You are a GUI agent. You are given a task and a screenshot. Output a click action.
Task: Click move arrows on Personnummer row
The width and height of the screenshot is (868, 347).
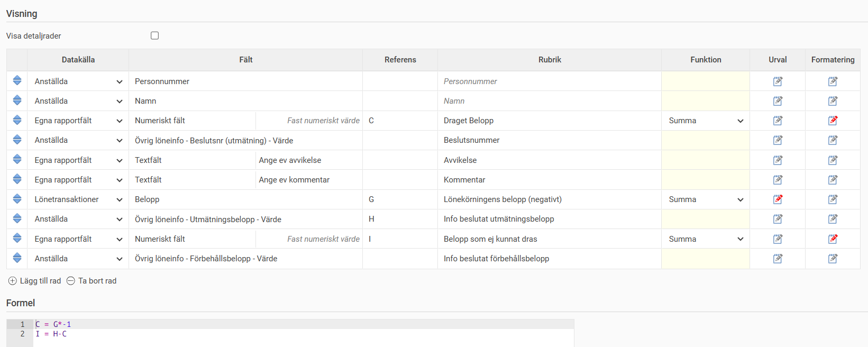17,81
